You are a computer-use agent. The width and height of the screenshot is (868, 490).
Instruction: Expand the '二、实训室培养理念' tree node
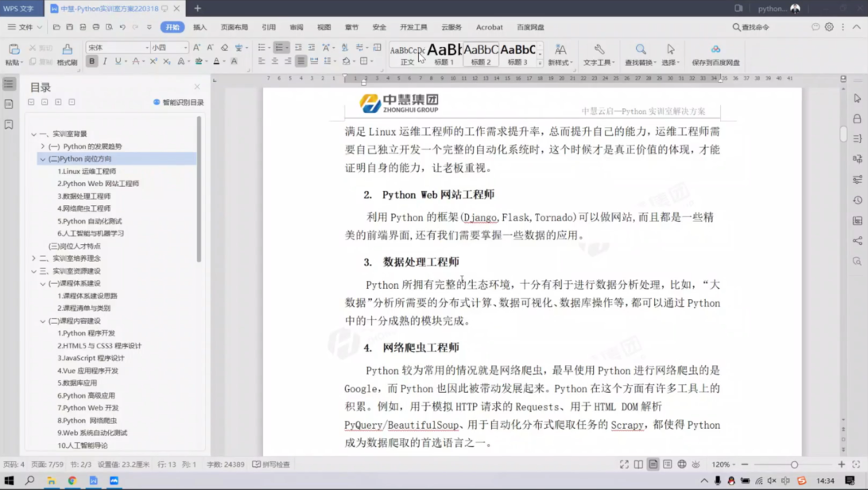33,259
